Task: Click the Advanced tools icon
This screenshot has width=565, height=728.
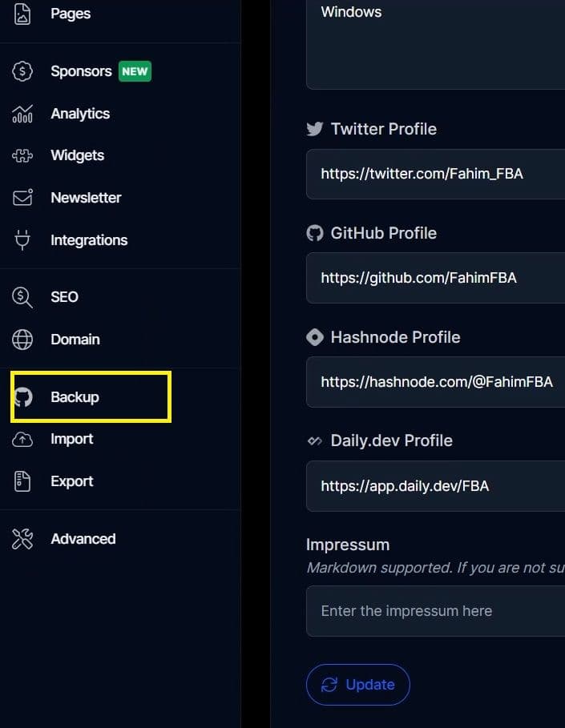Action: [x=22, y=539]
